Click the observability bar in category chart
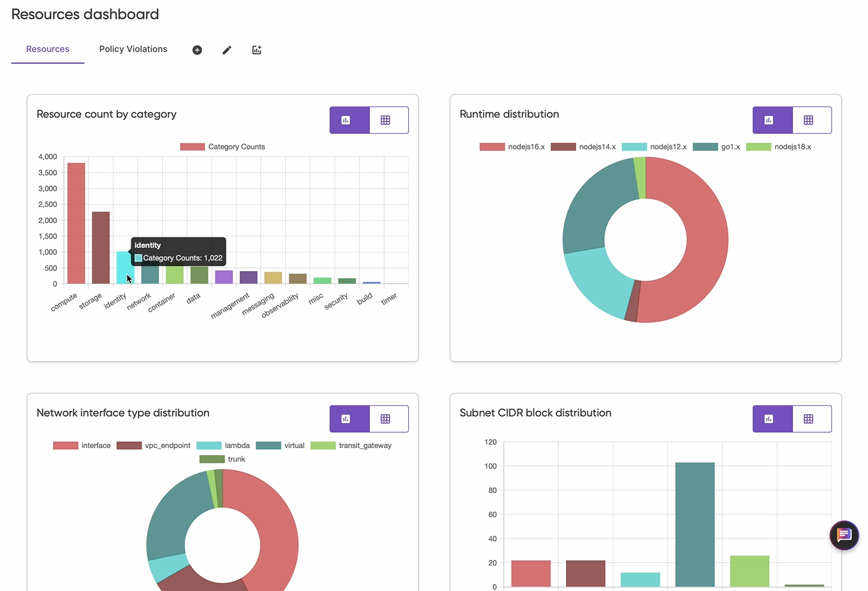This screenshot has height=591, width=868. click(297, 279)
